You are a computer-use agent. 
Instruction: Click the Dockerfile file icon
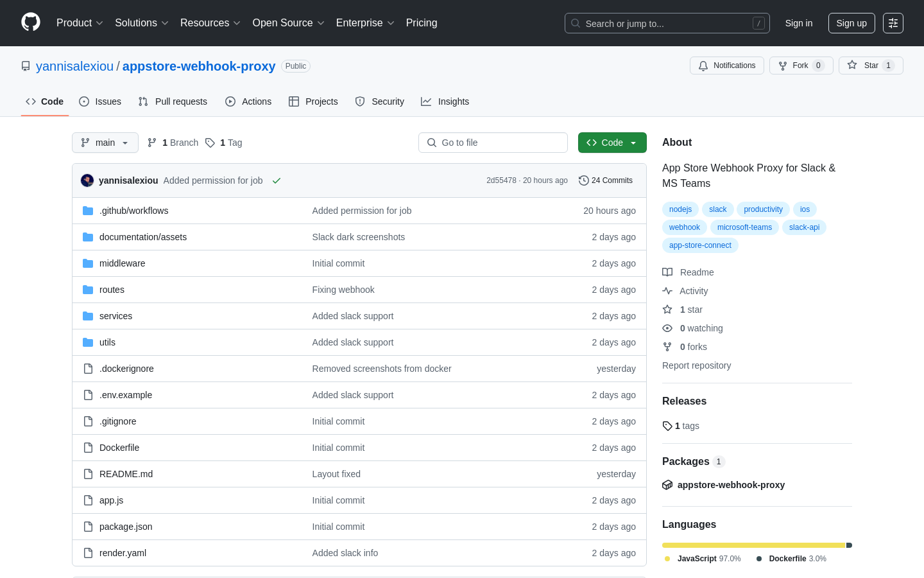tap(88, 448)
